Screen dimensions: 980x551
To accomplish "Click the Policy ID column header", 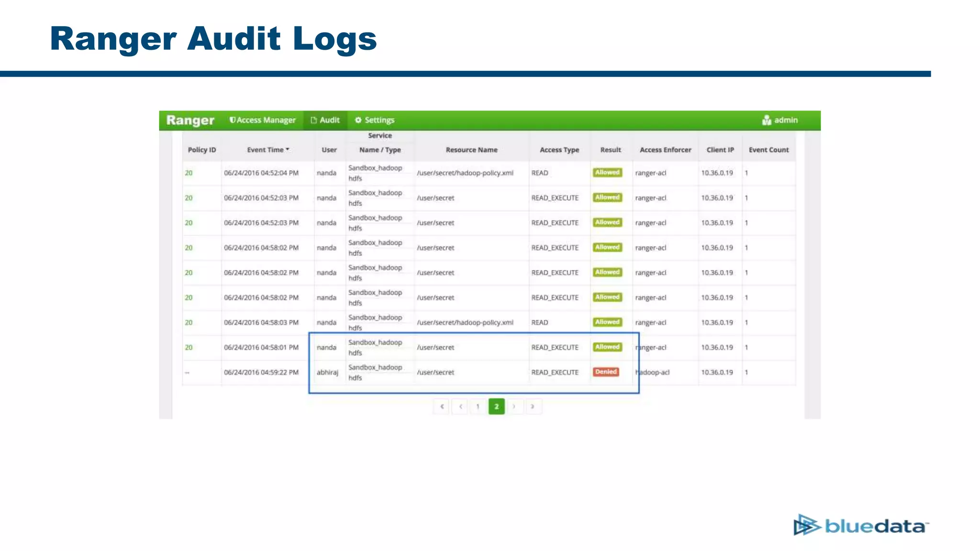I will [x=202, y=150].
